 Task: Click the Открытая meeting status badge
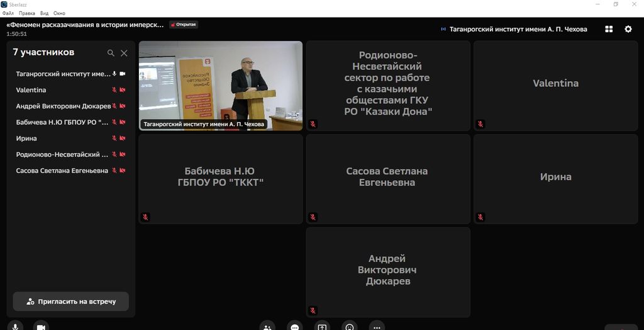[x=183, y=25]
